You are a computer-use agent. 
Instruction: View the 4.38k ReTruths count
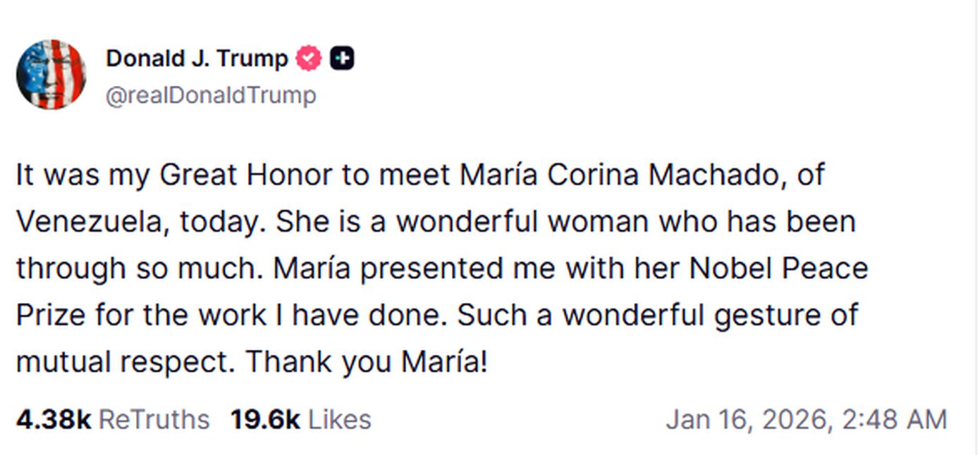54,420
